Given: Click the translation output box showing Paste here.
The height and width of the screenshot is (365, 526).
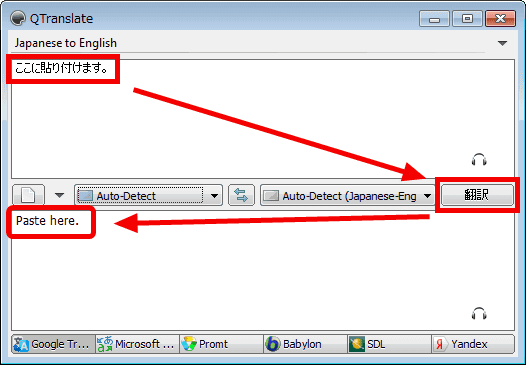Looking at the screenshot, I should 263,270.
